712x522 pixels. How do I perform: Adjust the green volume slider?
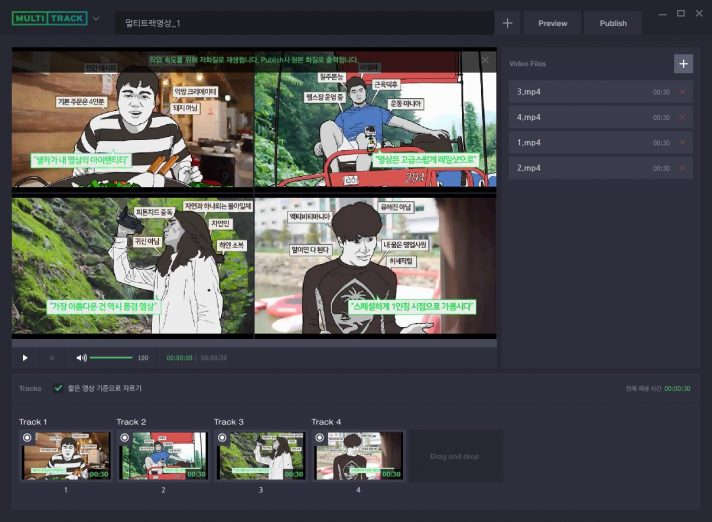[112, 357]
